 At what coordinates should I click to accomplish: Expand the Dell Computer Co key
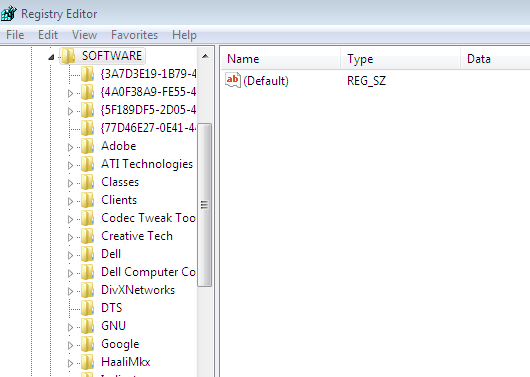click(70, 273)
